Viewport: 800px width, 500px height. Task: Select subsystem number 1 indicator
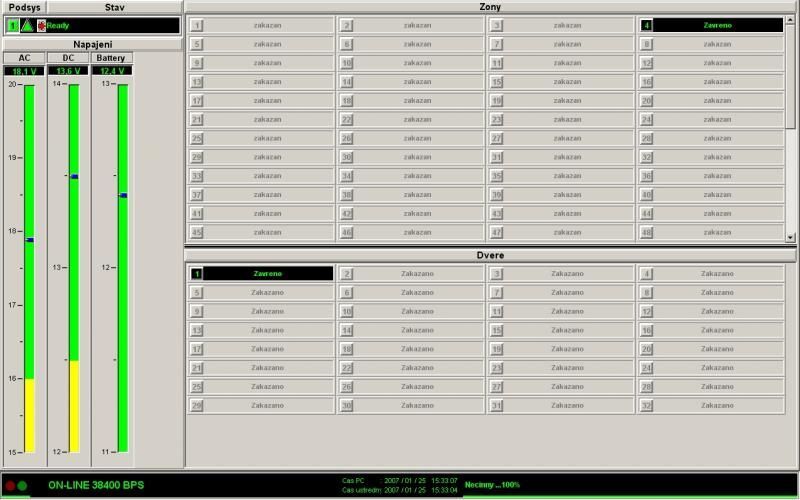point(12,26)
